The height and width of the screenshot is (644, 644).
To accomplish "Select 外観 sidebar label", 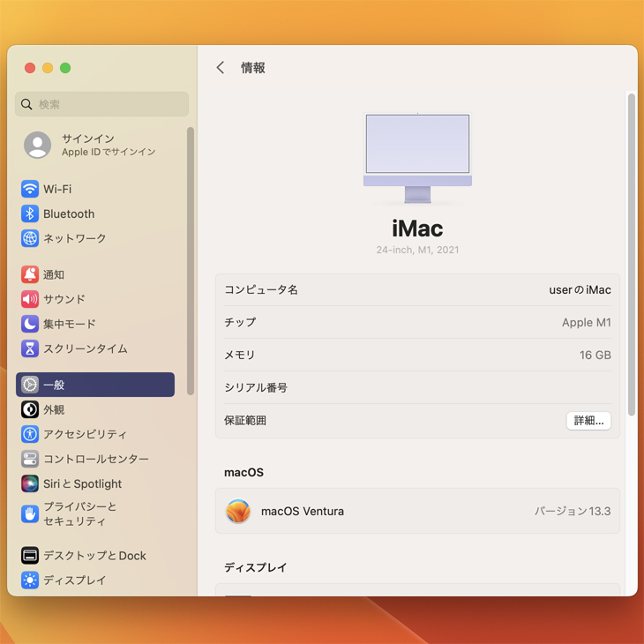I will (x=54, y=409).
